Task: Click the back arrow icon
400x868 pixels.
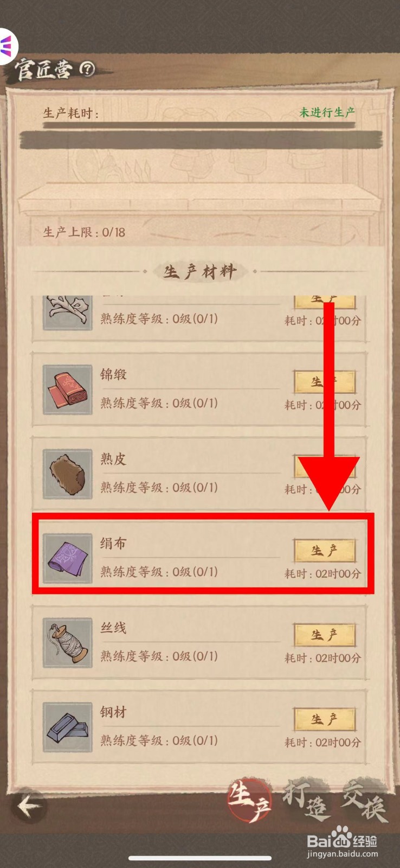Action: 30,806
